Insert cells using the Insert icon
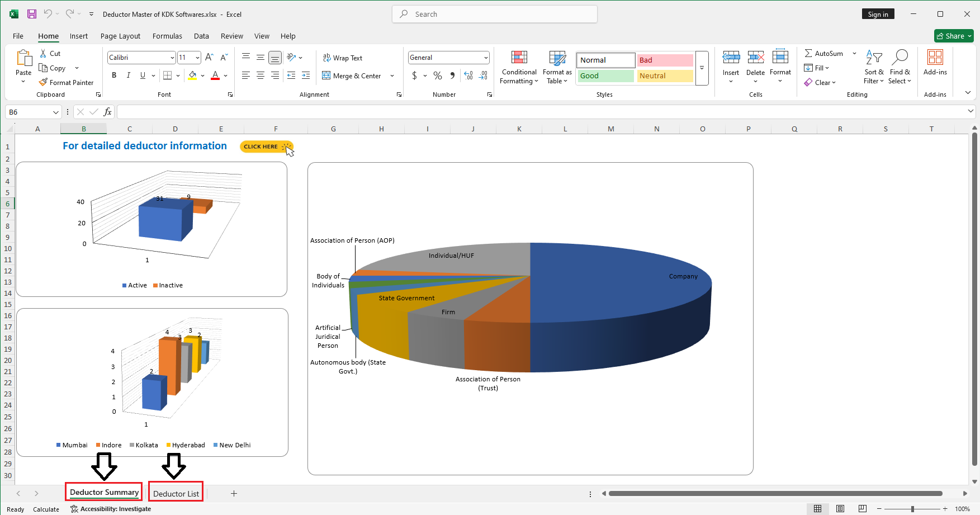The image size is (980, 515). (x=731, y=57)
